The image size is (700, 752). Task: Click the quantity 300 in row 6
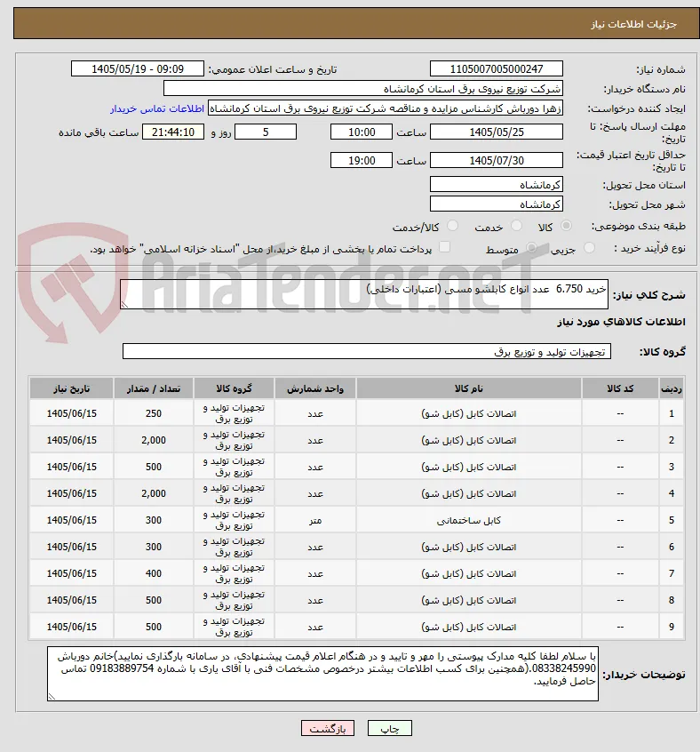coord(154,547)
